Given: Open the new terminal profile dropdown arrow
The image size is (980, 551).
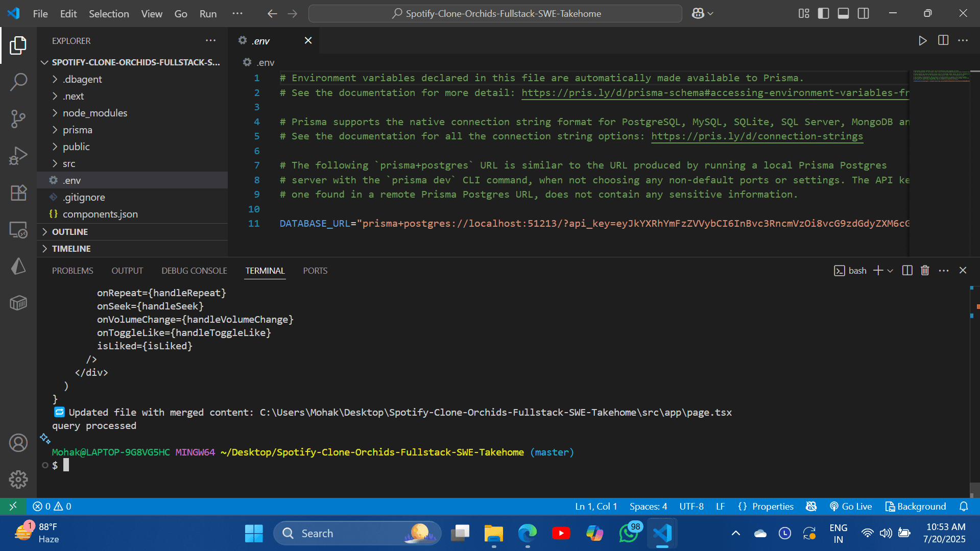Looking at the screenshot, I should [890, 271].
